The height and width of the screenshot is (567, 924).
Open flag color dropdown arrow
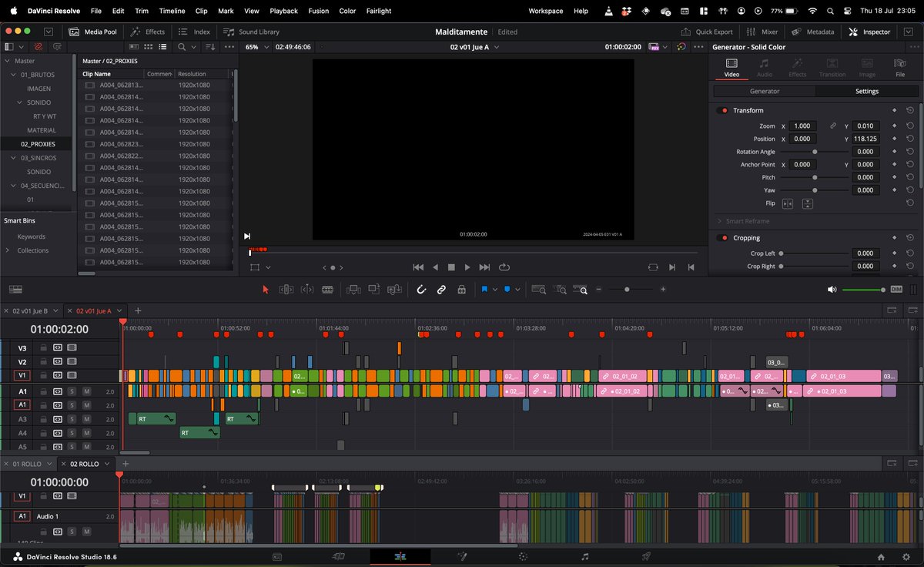495,290
